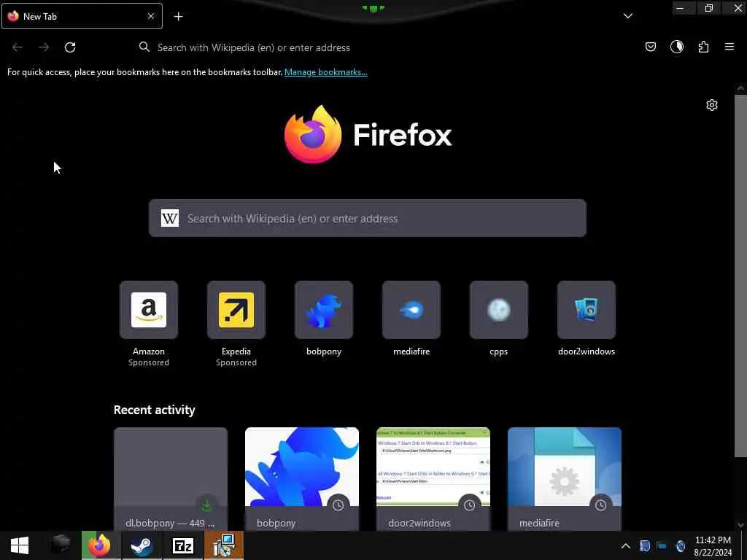
Task: Click the Back navigation arrow
Action: pos(18,47)
